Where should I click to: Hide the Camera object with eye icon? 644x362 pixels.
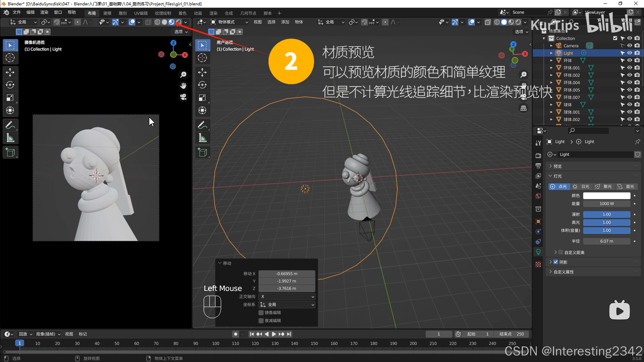pyautogui.click(x=629, y=46)
